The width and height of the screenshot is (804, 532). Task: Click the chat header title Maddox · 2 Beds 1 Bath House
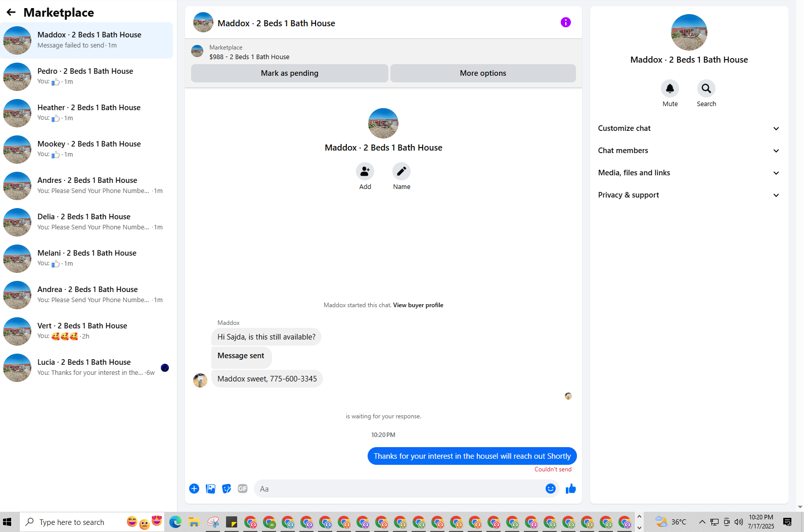(277, 23)
